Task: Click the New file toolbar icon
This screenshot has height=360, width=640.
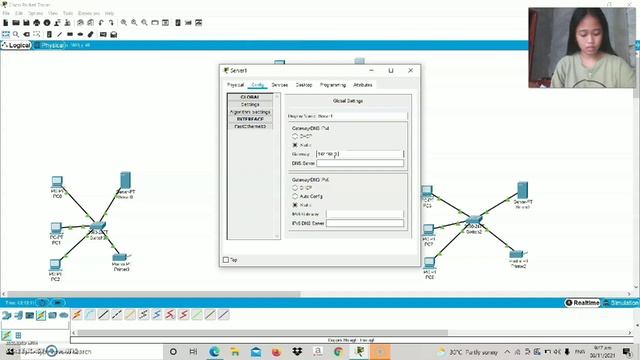Action: (6, 23)
